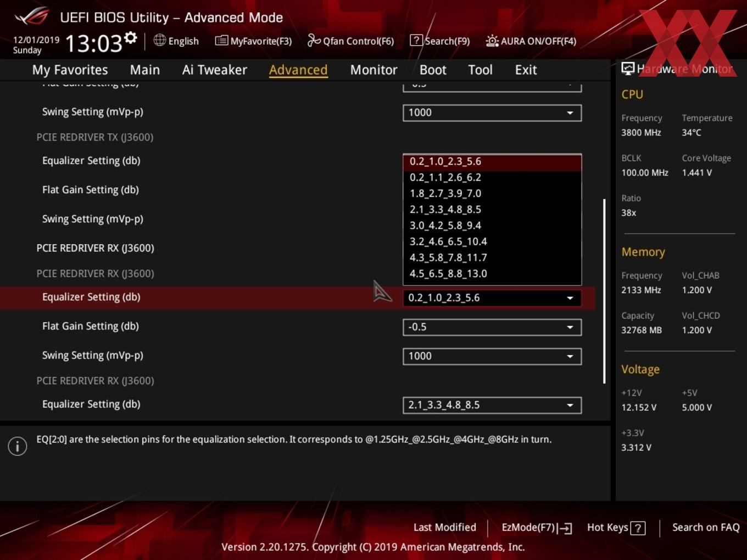Click the Core Voltage 1.441 V value
The width and height of the screenshot is (747, 560).
[696, 172]
